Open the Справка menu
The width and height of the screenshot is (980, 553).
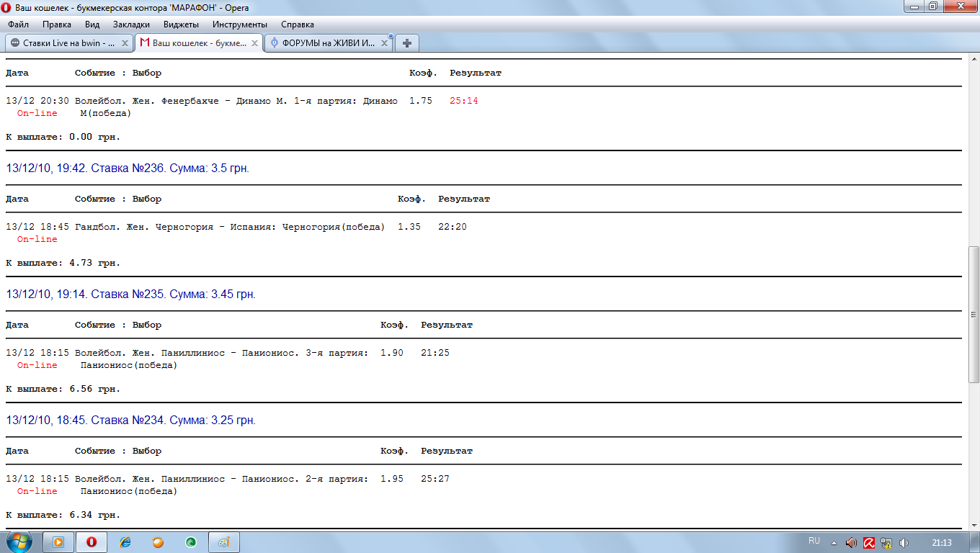point(297,24)
